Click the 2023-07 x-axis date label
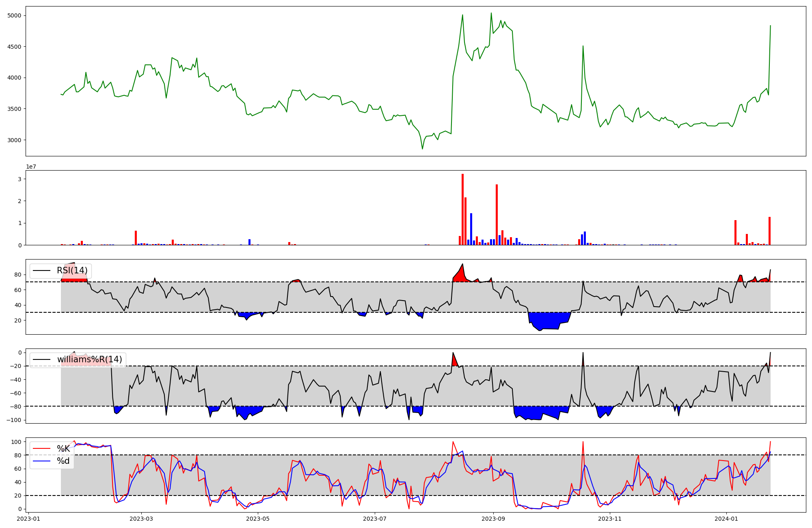The image size is (812, 528). click(374, 519)
